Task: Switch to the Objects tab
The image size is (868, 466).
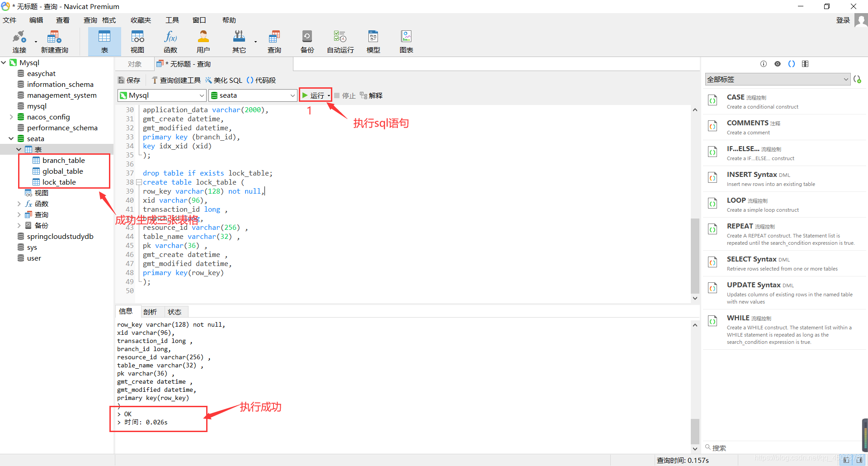Action: tap(134, 64)
